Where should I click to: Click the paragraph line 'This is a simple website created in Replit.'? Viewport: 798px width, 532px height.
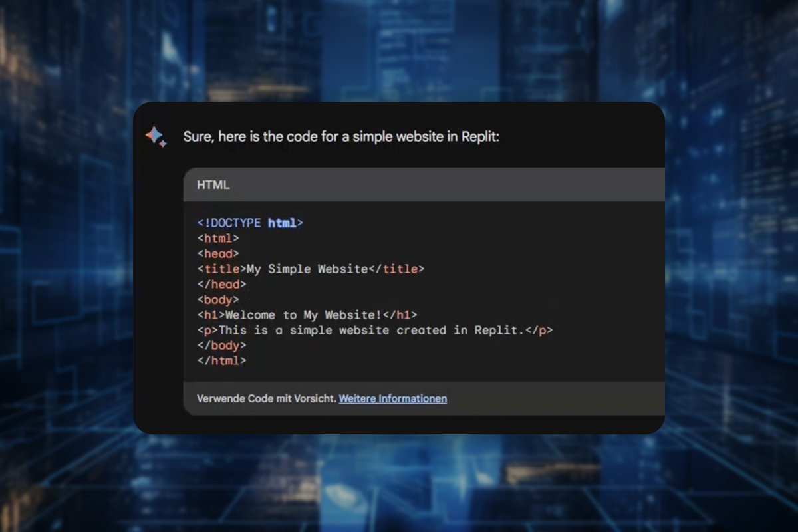(x=375, y=330)
